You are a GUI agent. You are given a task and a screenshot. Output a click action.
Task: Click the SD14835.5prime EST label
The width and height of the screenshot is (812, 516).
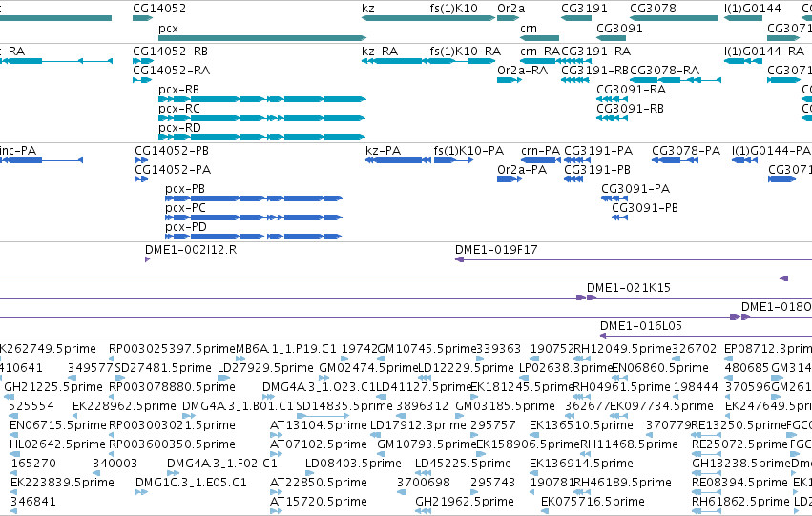click(x=344, y=405)
